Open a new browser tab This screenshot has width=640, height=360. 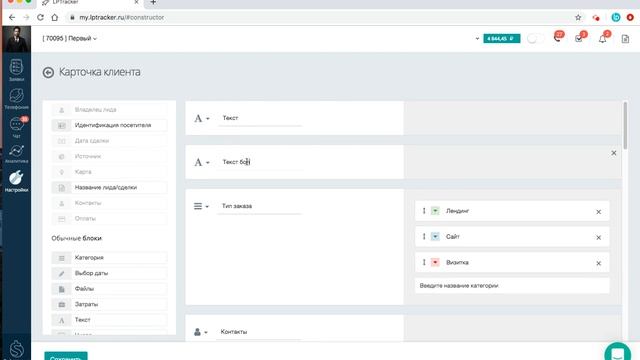[153, 2]
